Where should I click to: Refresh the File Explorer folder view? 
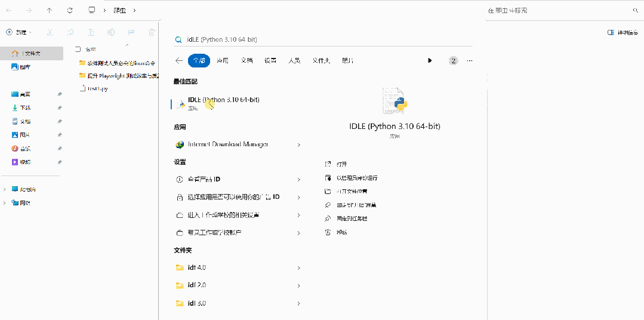point(70,10)
